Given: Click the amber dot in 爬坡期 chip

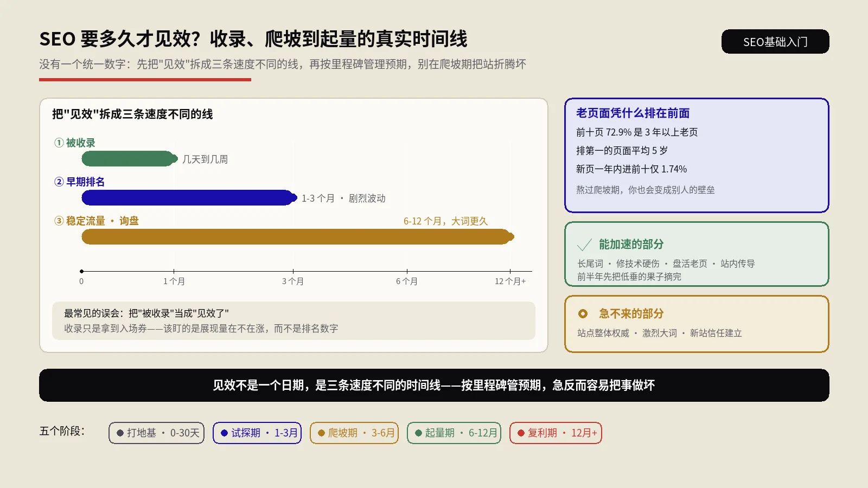Looking at the screenshot, I should pyautogui.click(x=321, y=433).
